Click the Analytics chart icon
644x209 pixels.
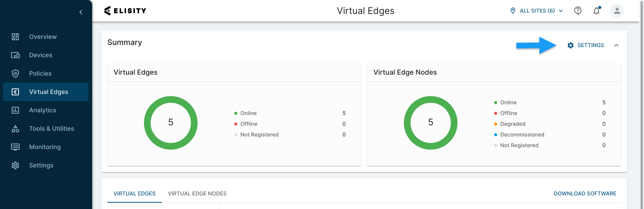(x=15, y=110)
